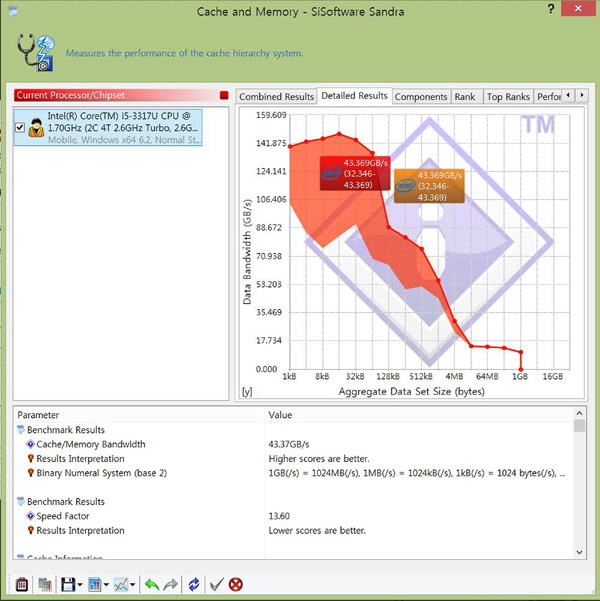Click the Parameter column header
This screenshot has height=601, width=600.
coord(139,415)
